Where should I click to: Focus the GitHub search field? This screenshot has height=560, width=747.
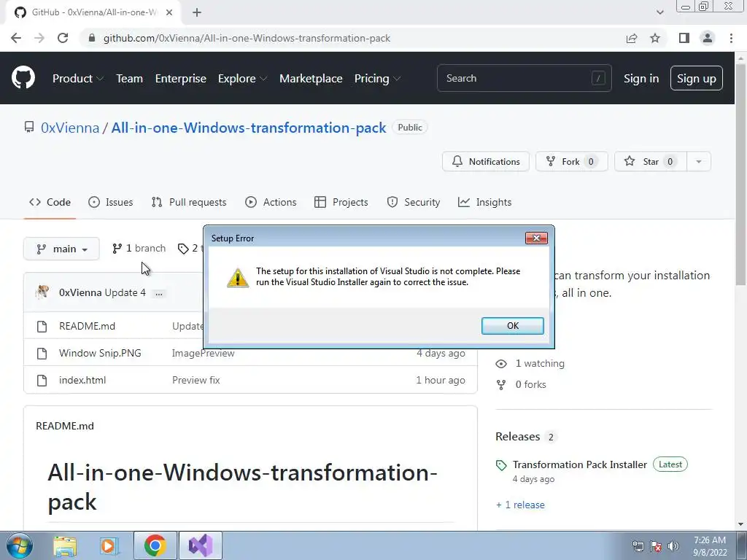pyautogui.click(x=524, y=78)
